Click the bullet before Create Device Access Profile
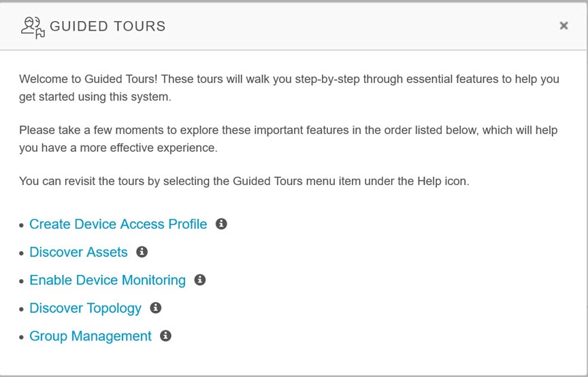 coord(21,225)
